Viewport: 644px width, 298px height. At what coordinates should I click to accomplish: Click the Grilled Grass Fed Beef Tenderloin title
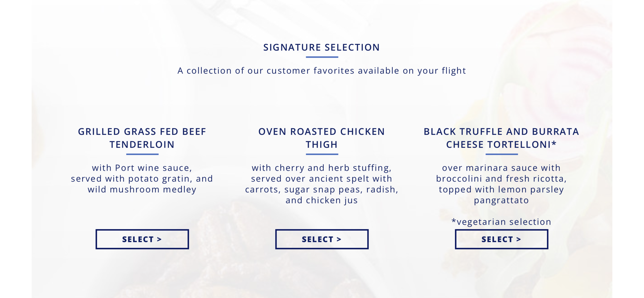[x=142, y=138]
